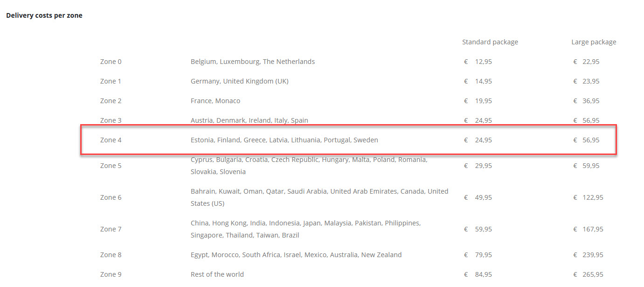Click 'Germany, United Kingdom (UK)' text
The height and width of the screenshot is (287, 644).
coord(239,81)
